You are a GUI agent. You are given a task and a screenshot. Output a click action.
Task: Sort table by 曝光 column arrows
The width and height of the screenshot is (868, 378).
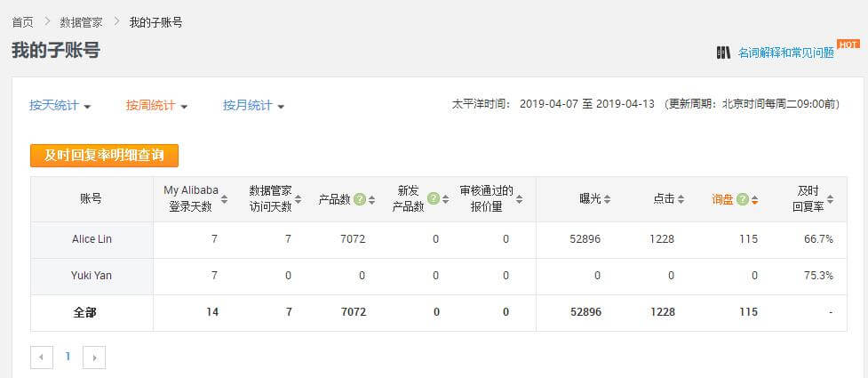click(608, 199)
